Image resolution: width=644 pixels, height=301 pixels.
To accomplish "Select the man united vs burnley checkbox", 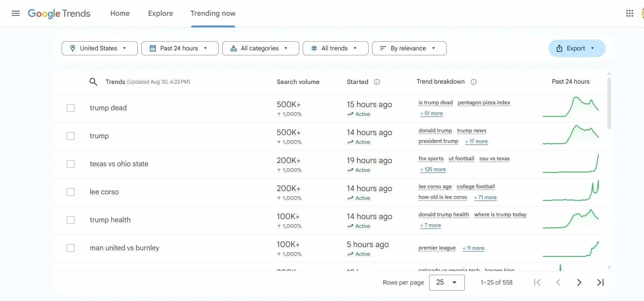I will [x=70, y=248].
